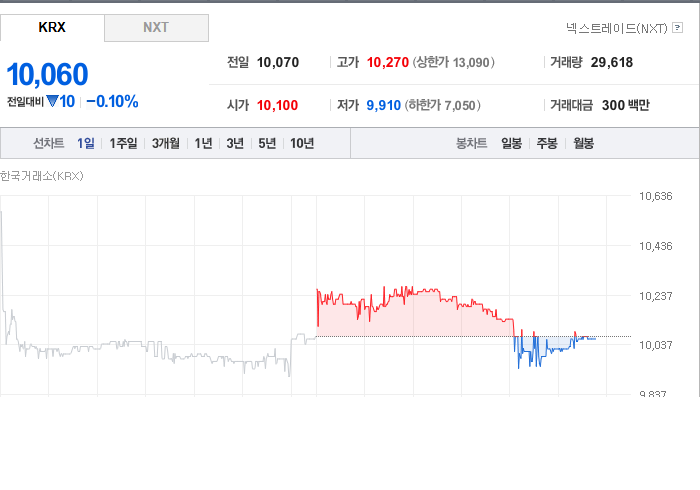The image size is (700, 490).
Task: Select the 1년 line chart period
Action: [x=203, y=143]
